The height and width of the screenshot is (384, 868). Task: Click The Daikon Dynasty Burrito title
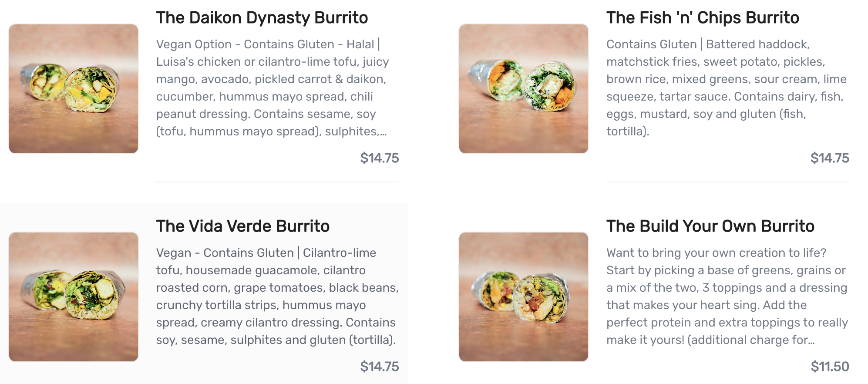(262, 18)
